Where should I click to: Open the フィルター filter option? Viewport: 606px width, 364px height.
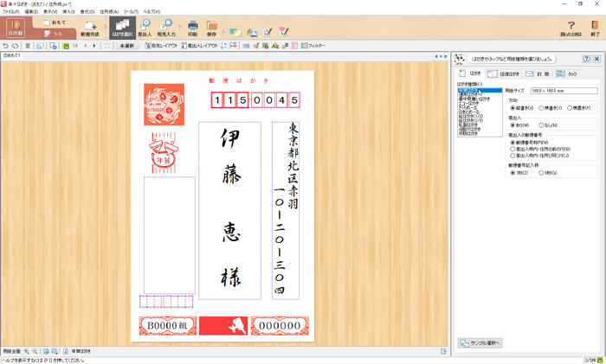[x=313, y=45]
